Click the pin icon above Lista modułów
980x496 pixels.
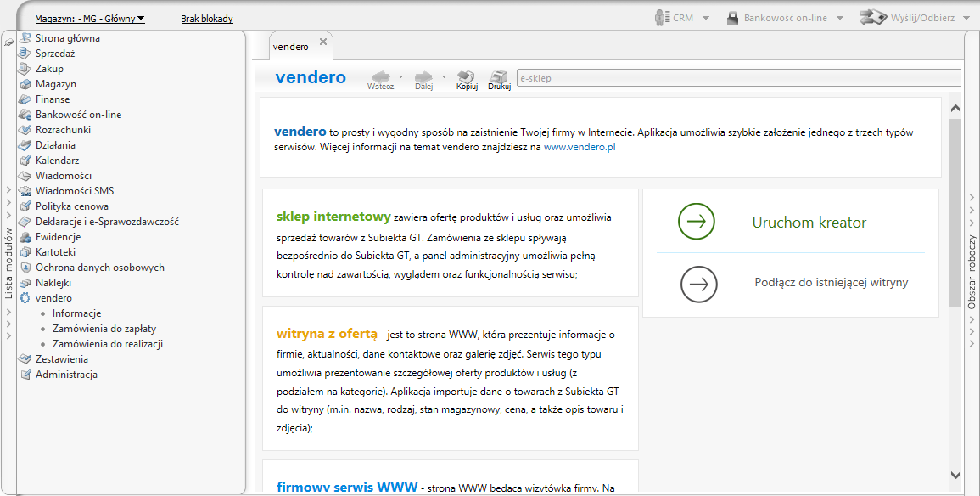point(8,42)
